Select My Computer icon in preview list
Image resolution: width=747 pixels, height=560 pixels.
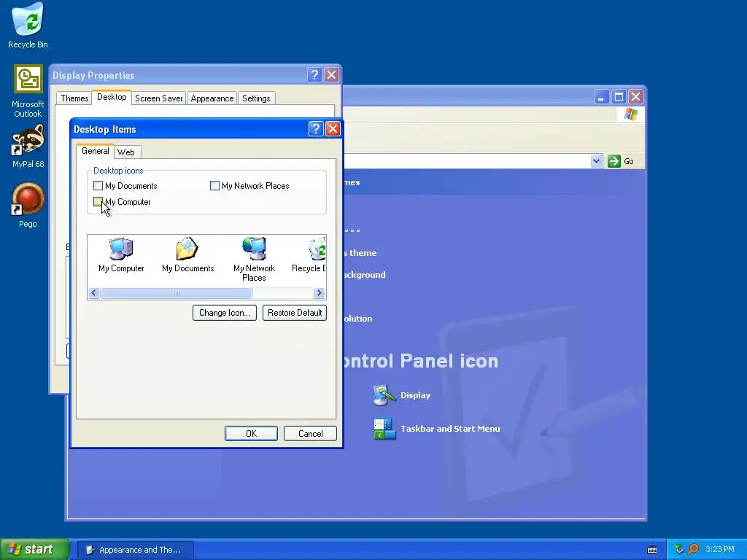[121, 254]
